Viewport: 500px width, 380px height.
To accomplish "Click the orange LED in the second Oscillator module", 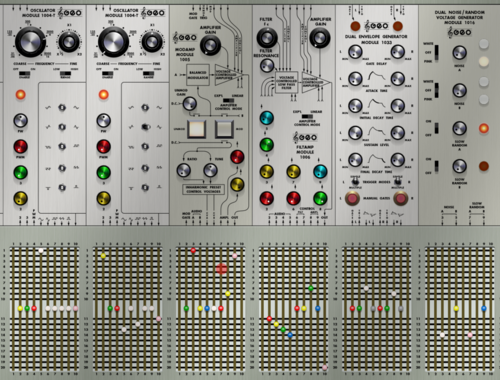I will 104,95.
